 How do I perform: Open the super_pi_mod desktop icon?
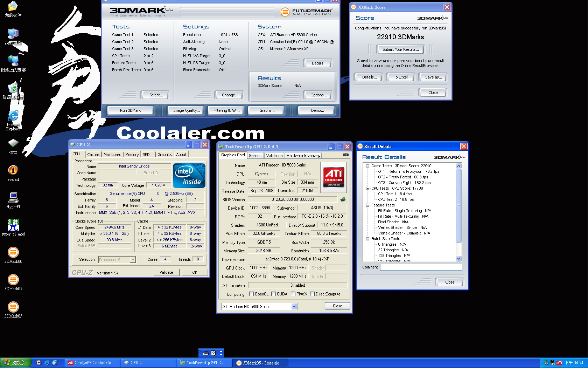(x=13, y=225)
